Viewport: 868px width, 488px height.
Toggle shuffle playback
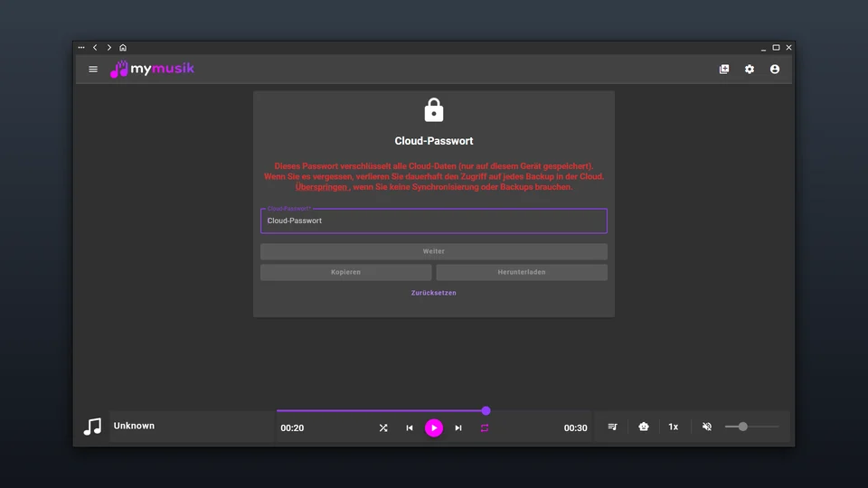point(383,427)
